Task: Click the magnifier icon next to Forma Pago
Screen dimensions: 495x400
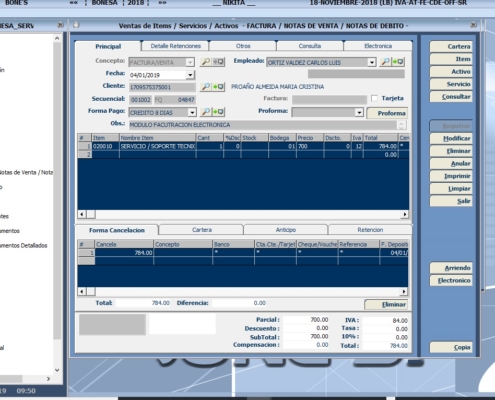Action: pos(206,112)
